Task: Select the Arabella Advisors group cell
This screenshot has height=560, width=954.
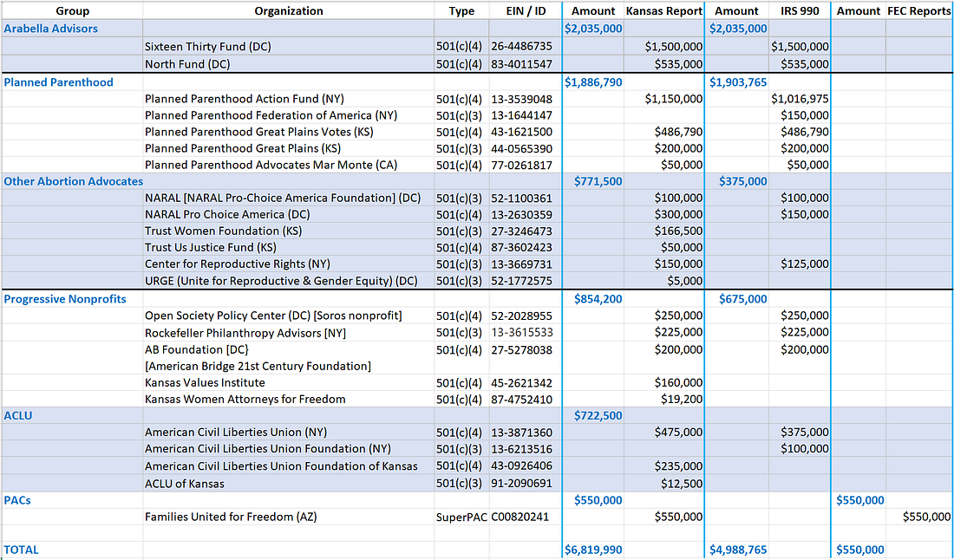Action: coord(72,29)
